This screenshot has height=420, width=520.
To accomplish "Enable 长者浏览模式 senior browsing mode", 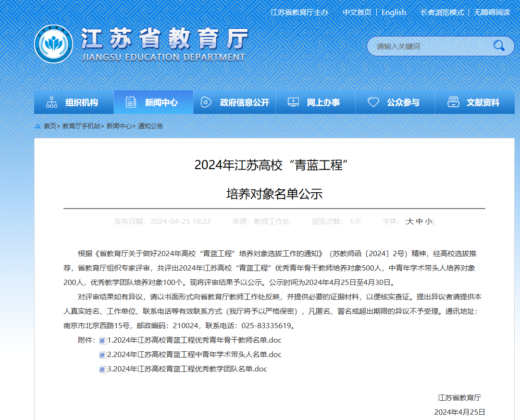I will point(442,12).
